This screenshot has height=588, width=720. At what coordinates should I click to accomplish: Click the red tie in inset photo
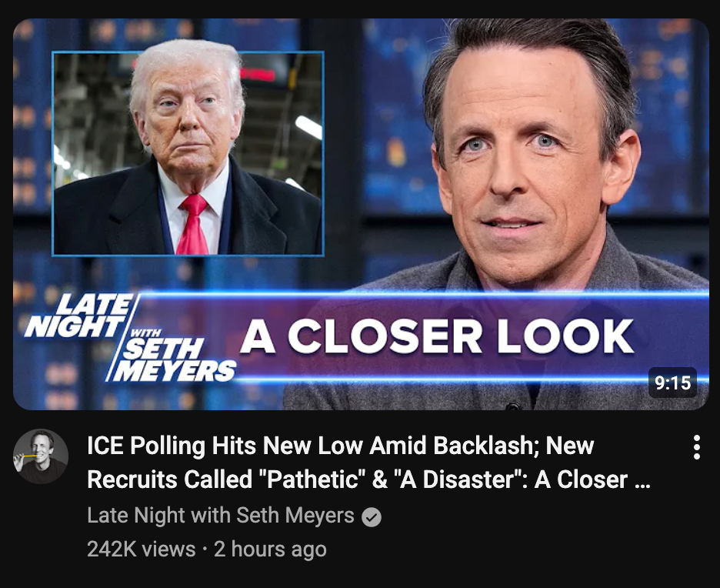(x=193, y=224)
